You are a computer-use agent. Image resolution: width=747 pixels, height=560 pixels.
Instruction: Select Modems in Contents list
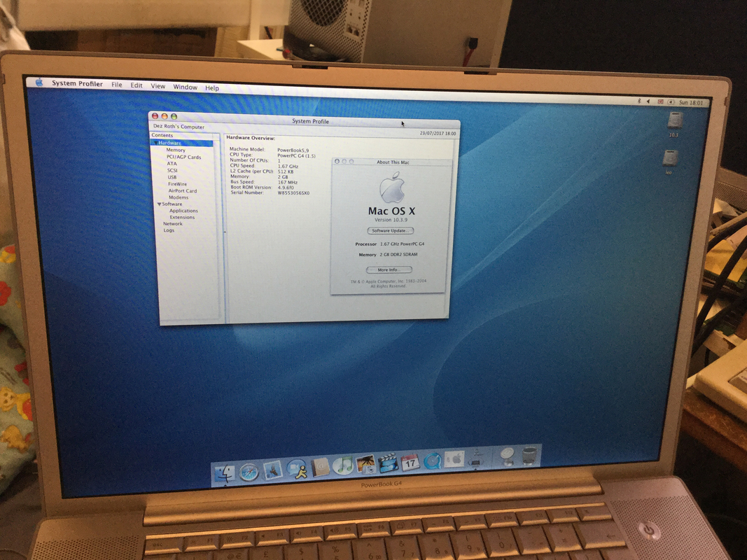tap(179, 197)
